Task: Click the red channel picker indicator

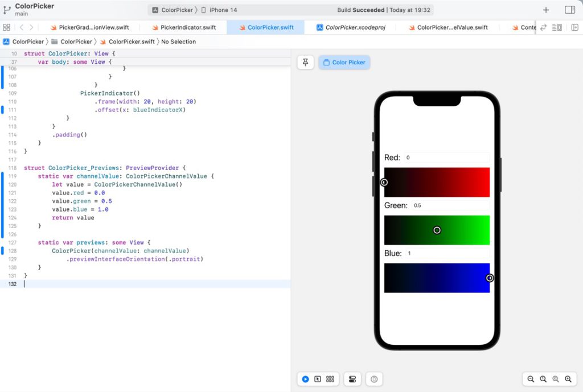Action: point(384,182)
